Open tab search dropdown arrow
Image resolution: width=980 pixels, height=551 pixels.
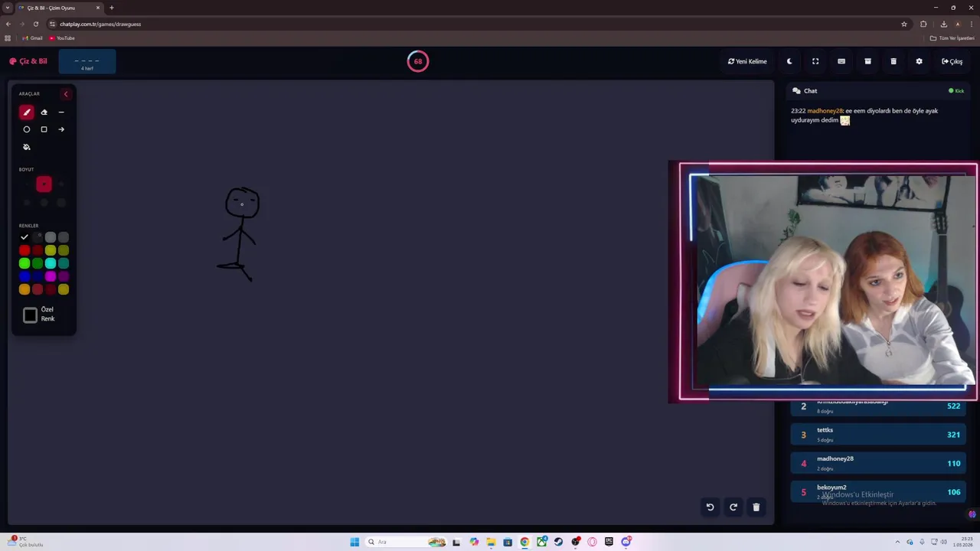(x=8, y=8)
